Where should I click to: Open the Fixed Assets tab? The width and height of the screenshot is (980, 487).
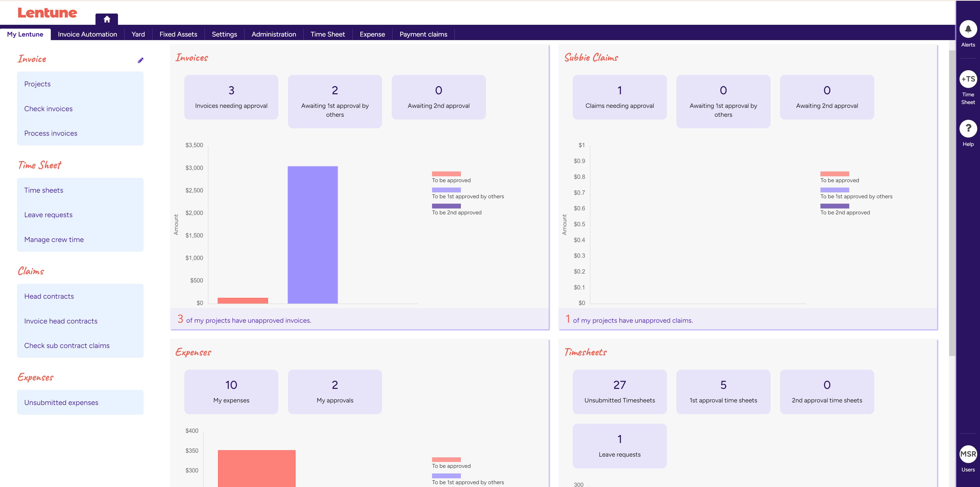tap(178, 34)
